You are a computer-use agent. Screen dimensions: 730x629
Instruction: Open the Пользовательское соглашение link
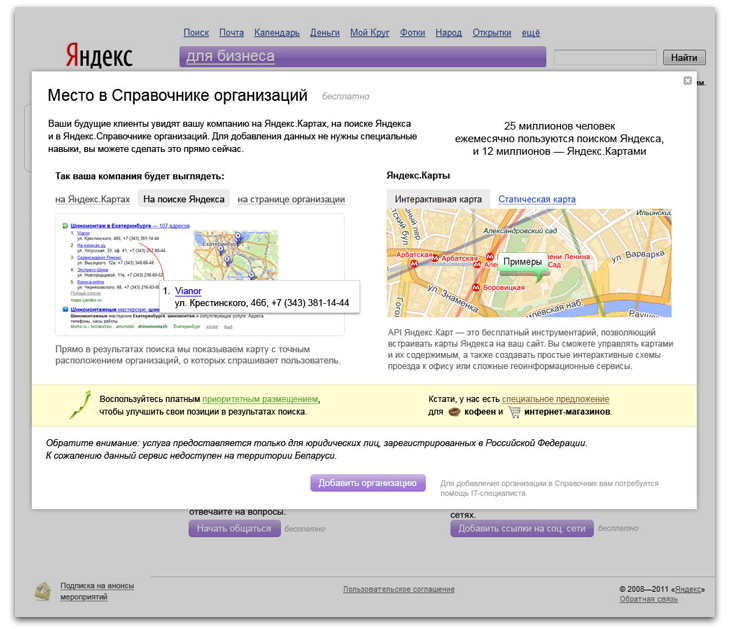[399, 589]
